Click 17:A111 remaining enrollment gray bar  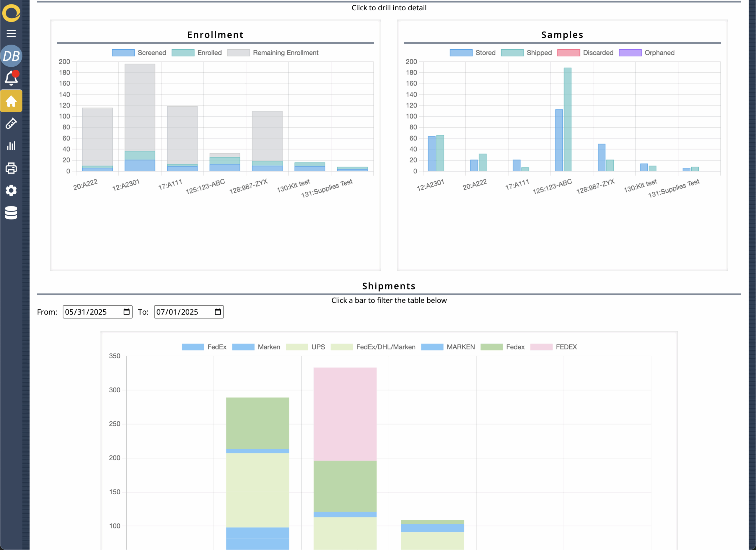[182, 135]
